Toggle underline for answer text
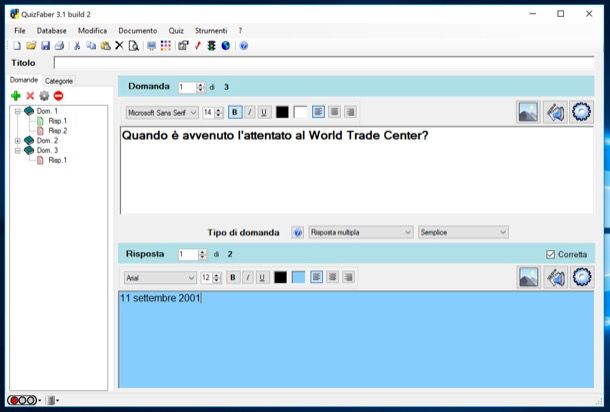 pos(262,277)
